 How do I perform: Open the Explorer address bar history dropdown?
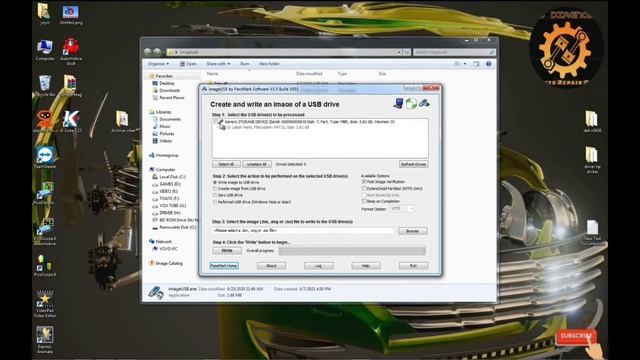pyautogui.click(x=399, y=52)
